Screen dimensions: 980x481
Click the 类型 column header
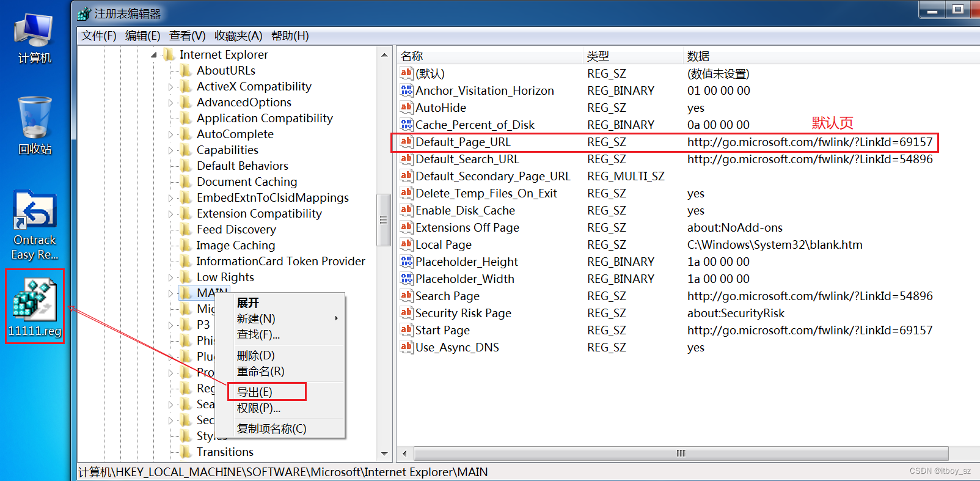[x=633, y=56]
